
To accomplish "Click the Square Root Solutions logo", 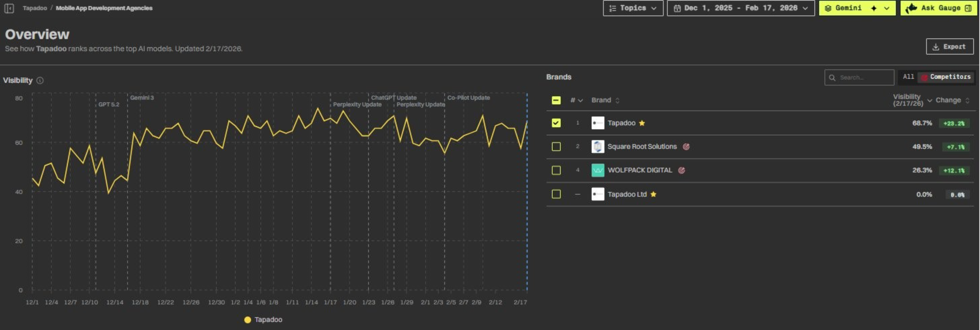I will (598, 146).
